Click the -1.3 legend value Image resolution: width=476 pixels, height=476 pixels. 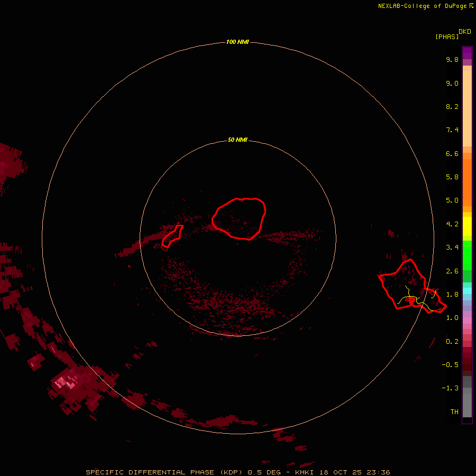pyautogui.click(x=450, y=388)
